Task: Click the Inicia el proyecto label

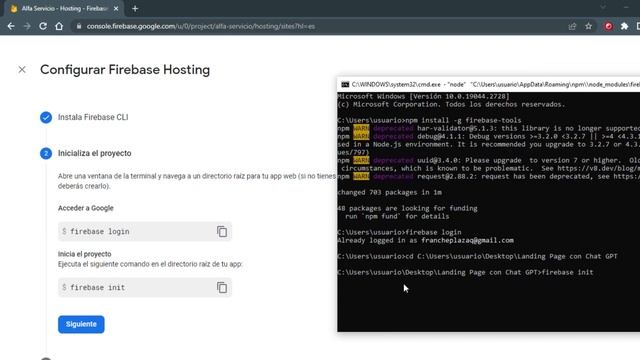Action: click(84, 254)
